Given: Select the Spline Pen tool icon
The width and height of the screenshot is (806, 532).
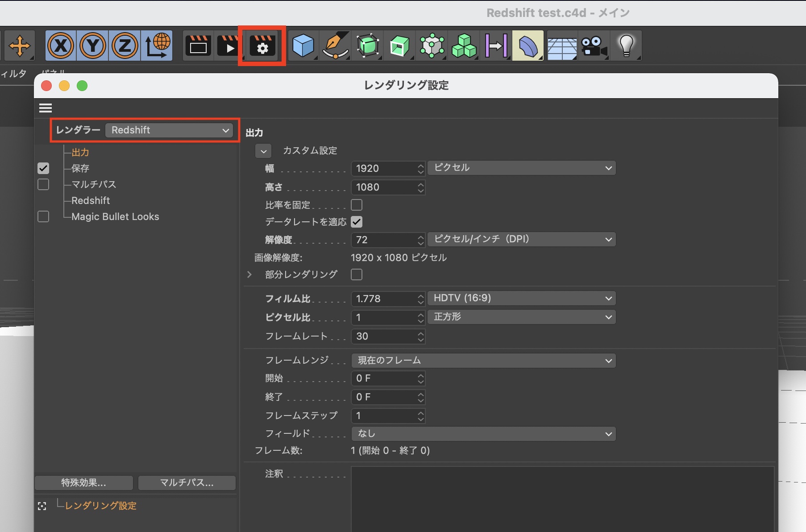Looking at the screenshot, I should point(335,46).
